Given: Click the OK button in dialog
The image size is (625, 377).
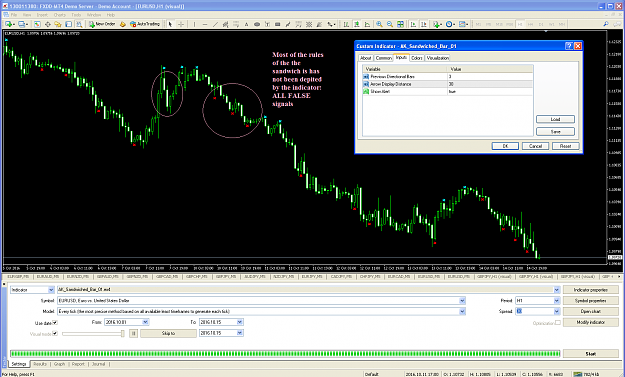Looking at the screenshot, I should (505, 146).
